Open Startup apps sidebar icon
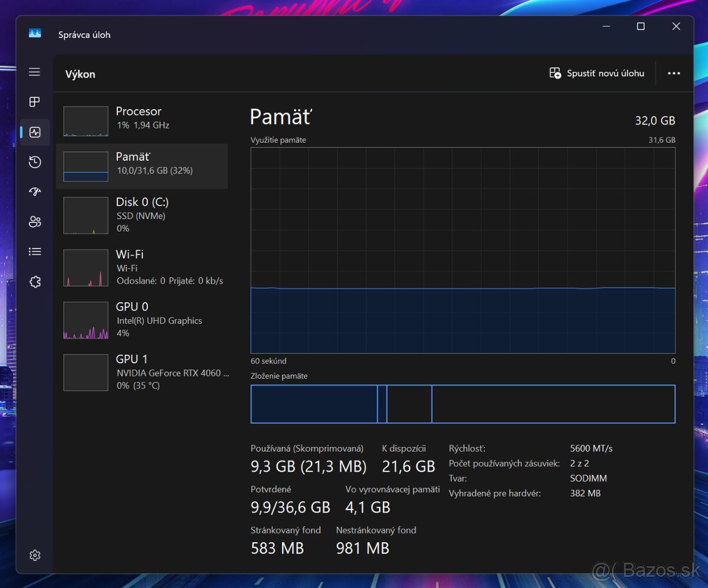 (x=35, y=192)
